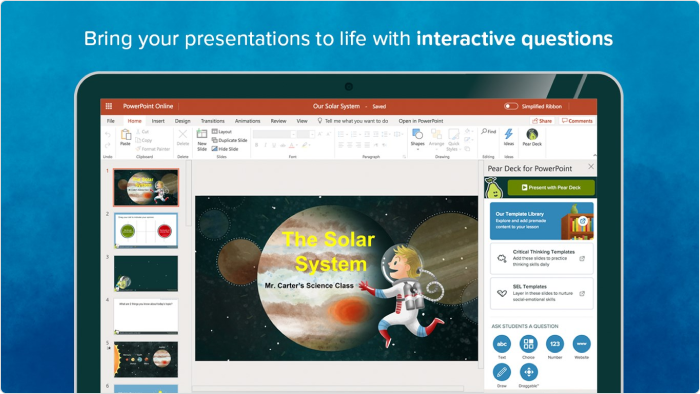Viewport: 700px width, 394px height.
Task: Open Our Template Library card
Action: (x=542, y=221)
